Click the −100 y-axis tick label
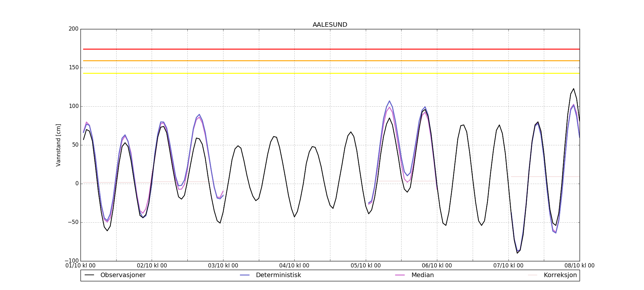The height and width of the screenshot is (290, 644). (71, 261)
